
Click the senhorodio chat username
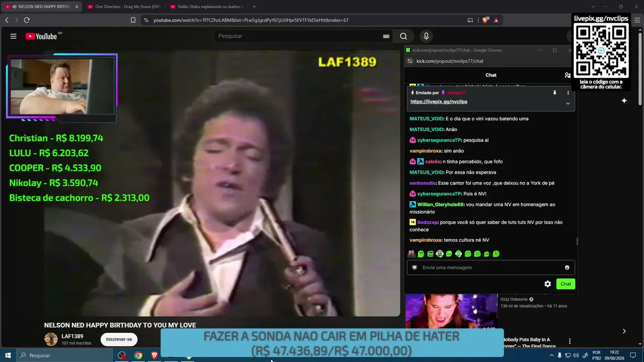[x=423, y=183]
